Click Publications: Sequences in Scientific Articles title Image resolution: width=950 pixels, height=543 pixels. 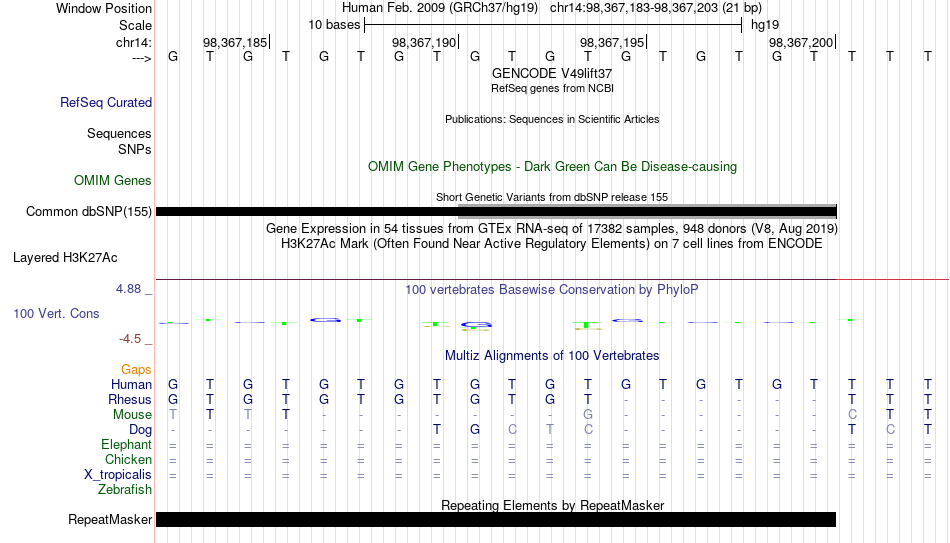tap(552, 119)
